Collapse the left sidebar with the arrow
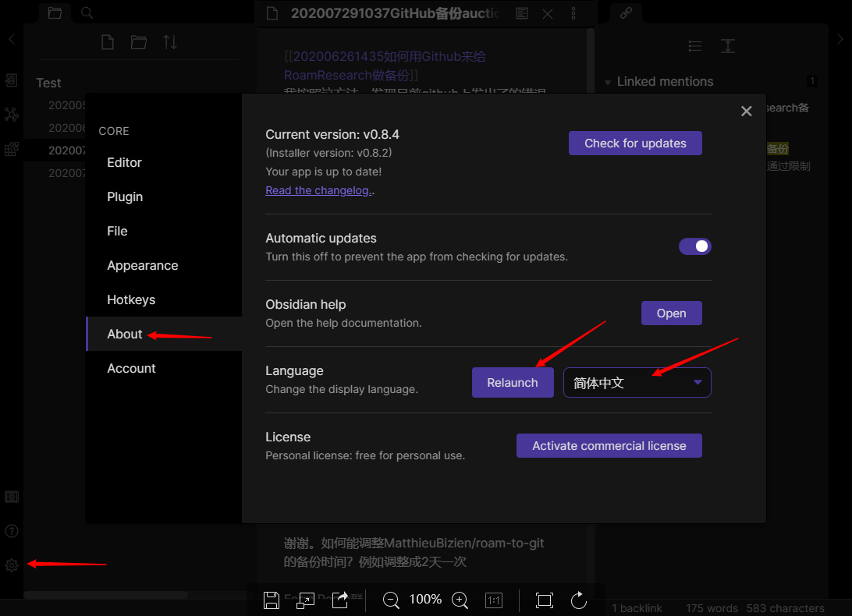 (x=12, y=39)
